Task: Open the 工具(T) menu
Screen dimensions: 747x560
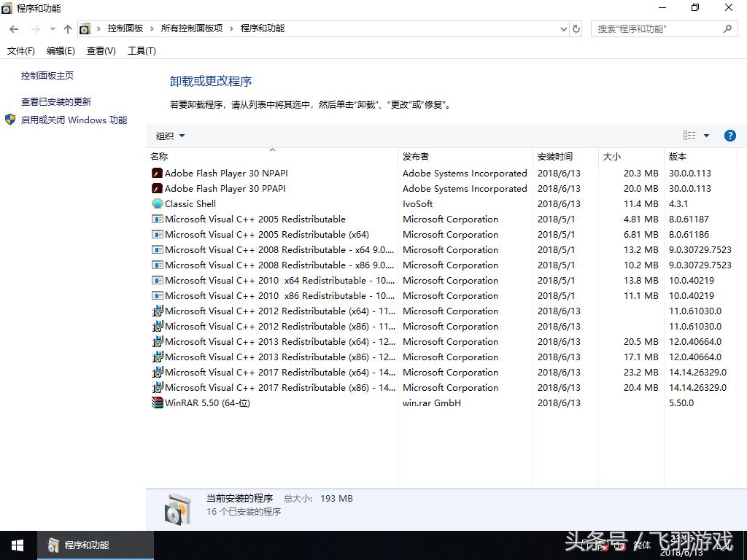Action: tap(142, 51)
